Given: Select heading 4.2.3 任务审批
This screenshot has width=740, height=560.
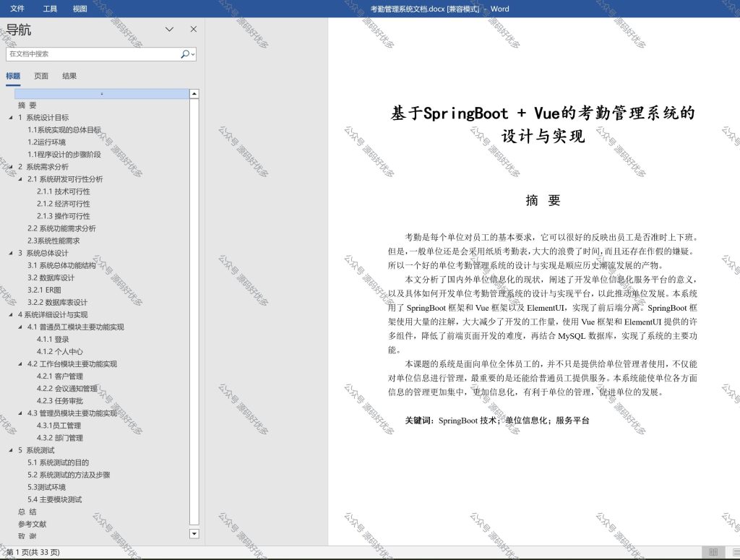Looking at the screenshot, I should (59, 401).
